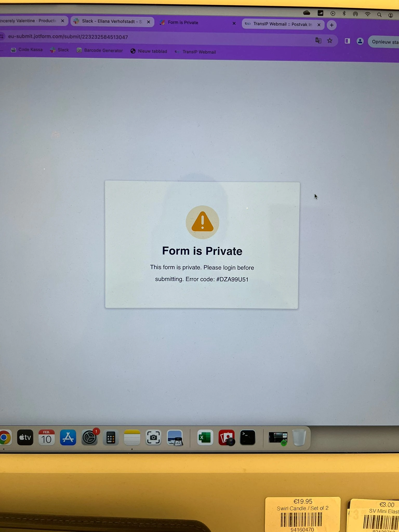Screen dimensions: 399x532
Task: Switch to the TransIP Webmail Postvak tab
Action: 283,24
